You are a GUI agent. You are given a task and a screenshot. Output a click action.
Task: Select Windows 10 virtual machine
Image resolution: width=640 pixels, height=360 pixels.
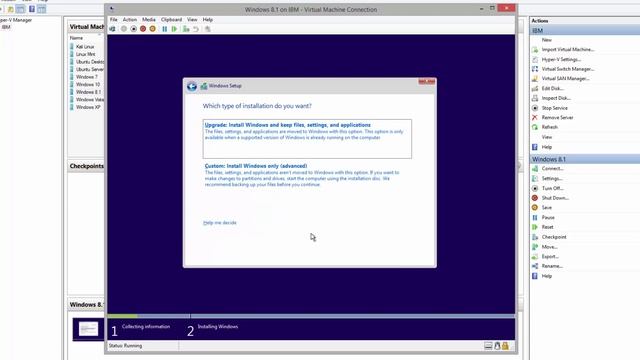point(88,84)
